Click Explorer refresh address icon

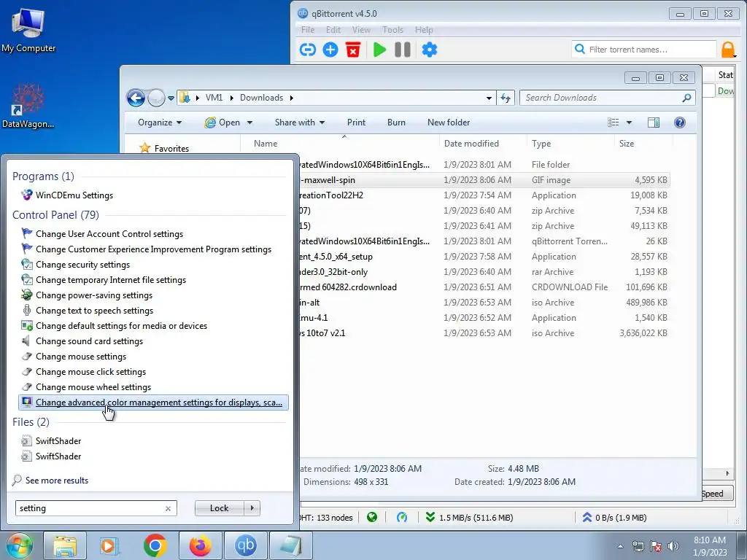click(506, 98)
